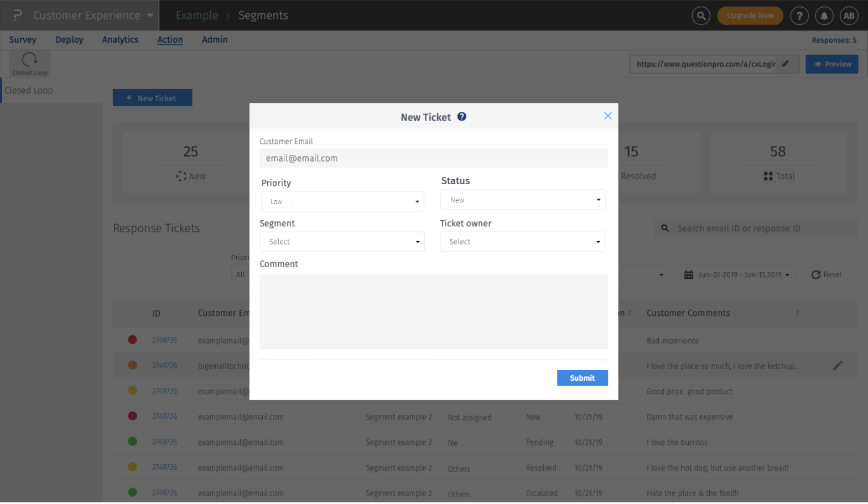868x504 pixels.
Task: Open the Jun-01-2019 date range dropdown
Action: (737, 275)
